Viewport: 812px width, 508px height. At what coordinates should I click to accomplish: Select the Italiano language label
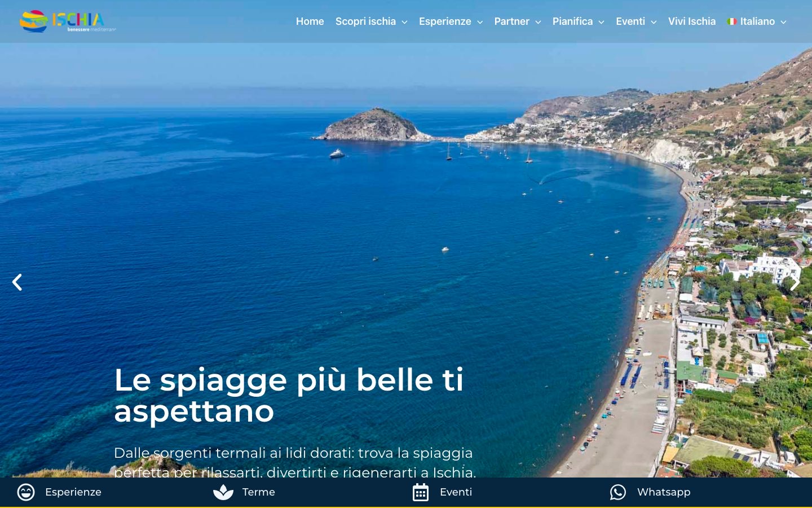click(x=757, y=21)
